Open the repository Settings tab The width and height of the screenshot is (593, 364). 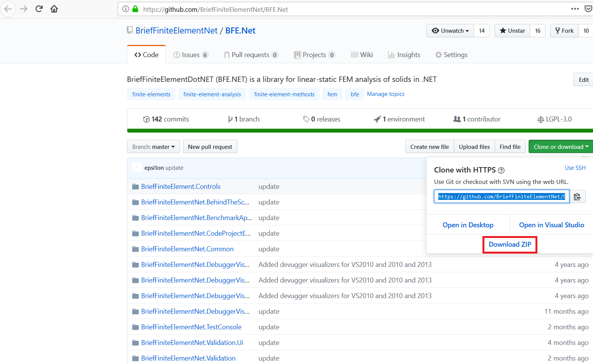[451, 55]
